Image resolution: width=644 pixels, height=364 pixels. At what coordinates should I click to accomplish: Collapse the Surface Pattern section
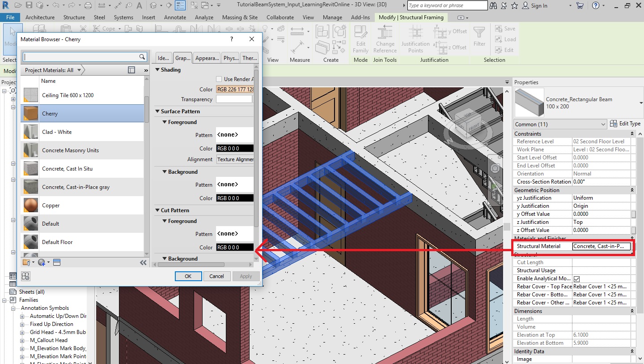pos(157,111)
